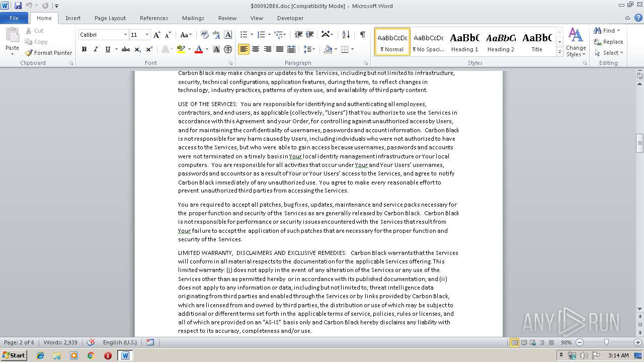Click the zoom slider handle
The height and width of the screenshot is (362, 644).
click(x=606, y=342)
